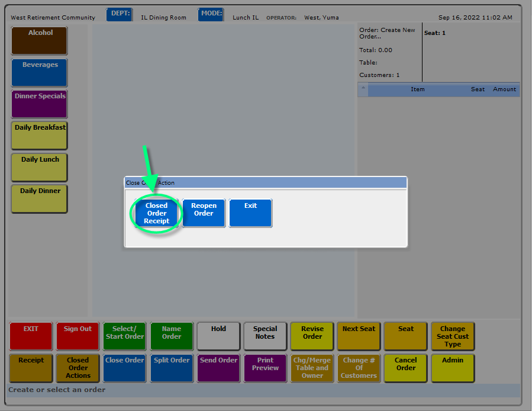Click Select/Start Order button
Viewport: 532px width, 411px height.
[124, 336]
